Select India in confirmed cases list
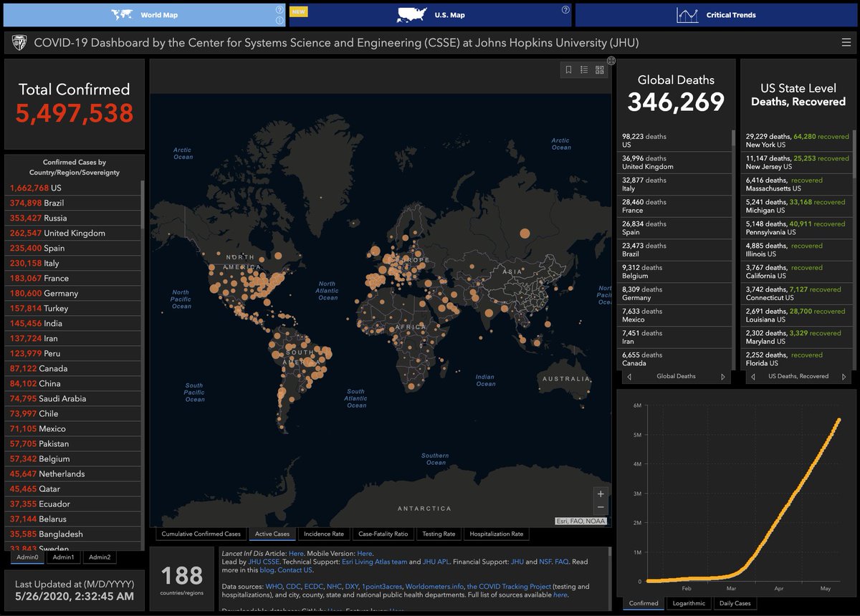Viewport: 860px width, 616px height. pyautogui.click(x=74, y=323)
